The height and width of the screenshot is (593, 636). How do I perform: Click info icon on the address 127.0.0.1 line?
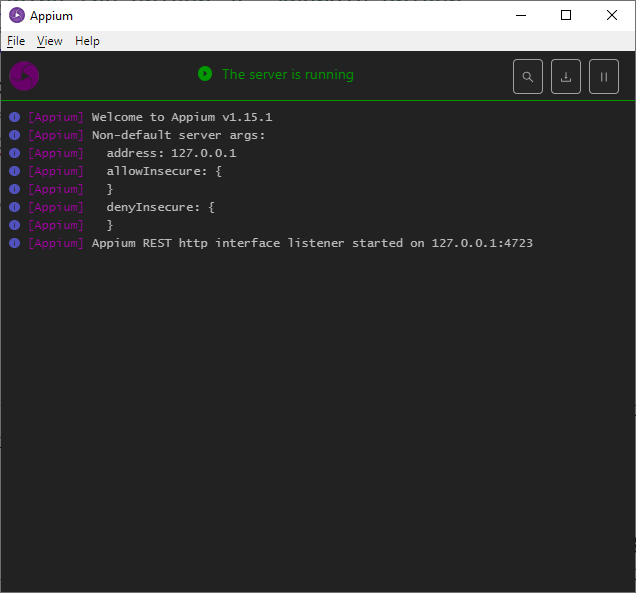pyautogui.click(x=15, y=153)
